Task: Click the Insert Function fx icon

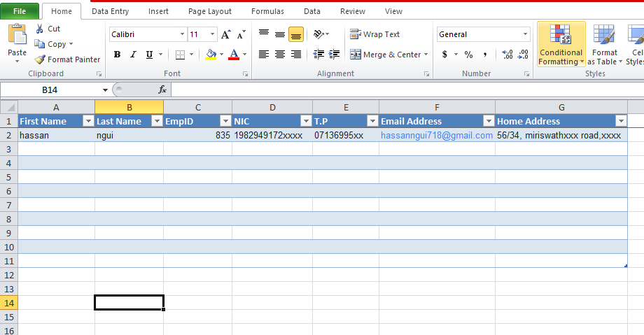Action: 162,90
